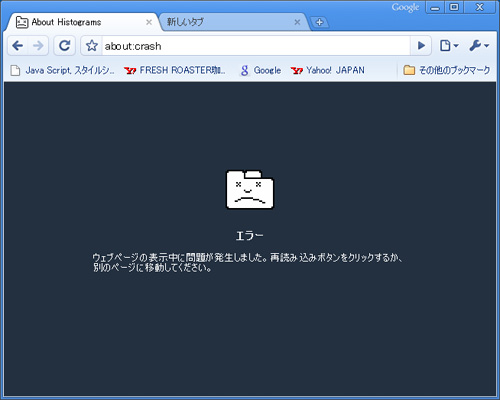500x400 pixels.
Task: Open the Yahoo! JAPAN bookmark
Action: [x=327, y=70]
